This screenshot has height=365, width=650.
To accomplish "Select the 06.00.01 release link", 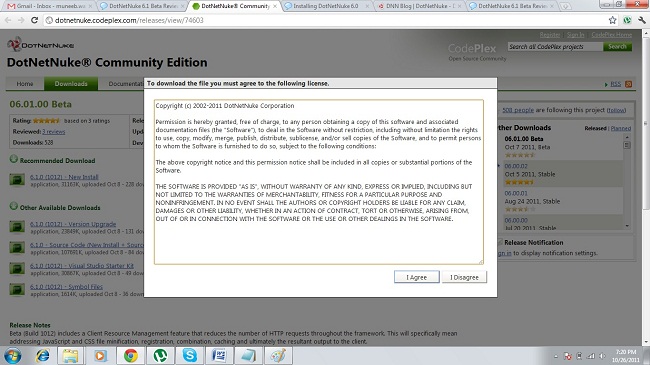I will pos(516,193).
